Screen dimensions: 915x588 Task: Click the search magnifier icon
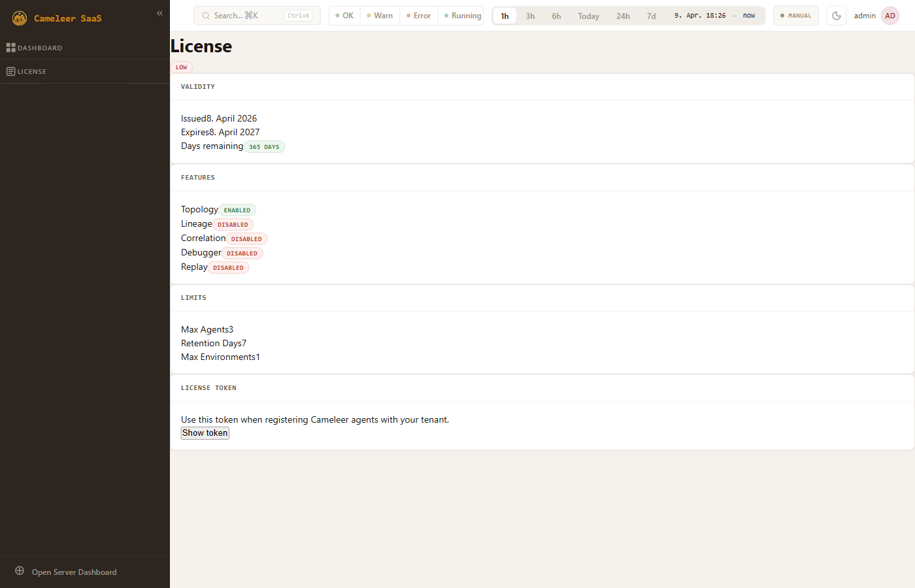[206, 16]
